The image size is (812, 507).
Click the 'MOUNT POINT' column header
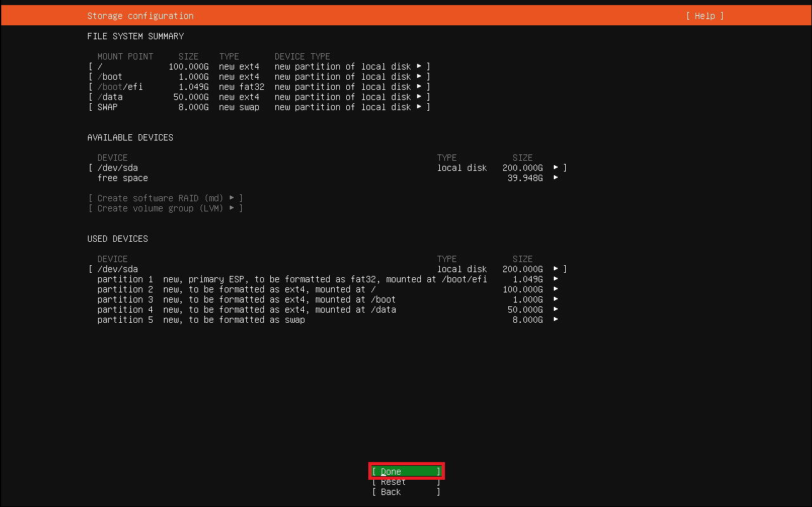coord(125,56)
